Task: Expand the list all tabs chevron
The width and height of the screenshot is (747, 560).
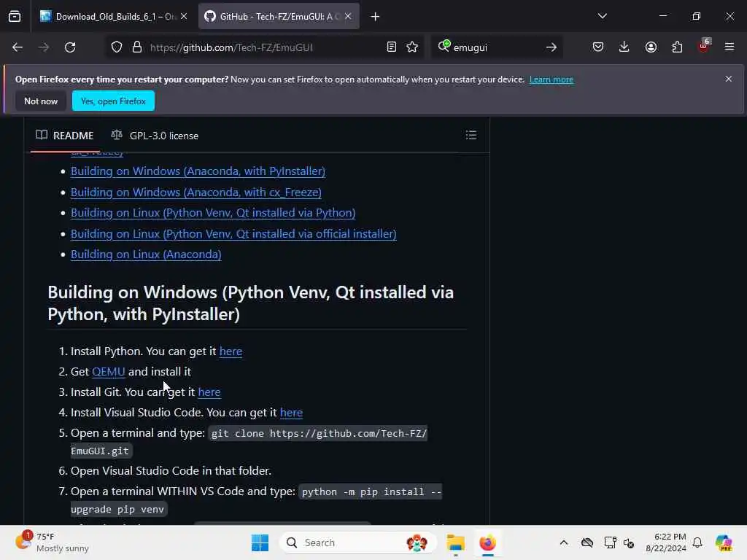Action: click(602, 16)
